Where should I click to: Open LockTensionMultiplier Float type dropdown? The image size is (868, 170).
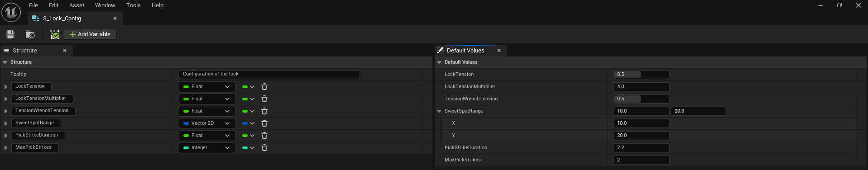coord(207,99)
